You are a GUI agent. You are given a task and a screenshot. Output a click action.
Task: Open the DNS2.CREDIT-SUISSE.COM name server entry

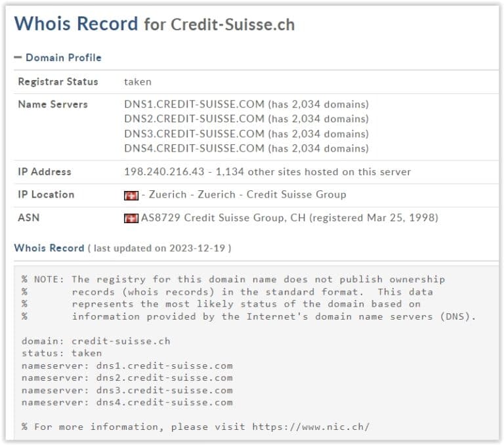pyautogui.click(x=194, y=119)
